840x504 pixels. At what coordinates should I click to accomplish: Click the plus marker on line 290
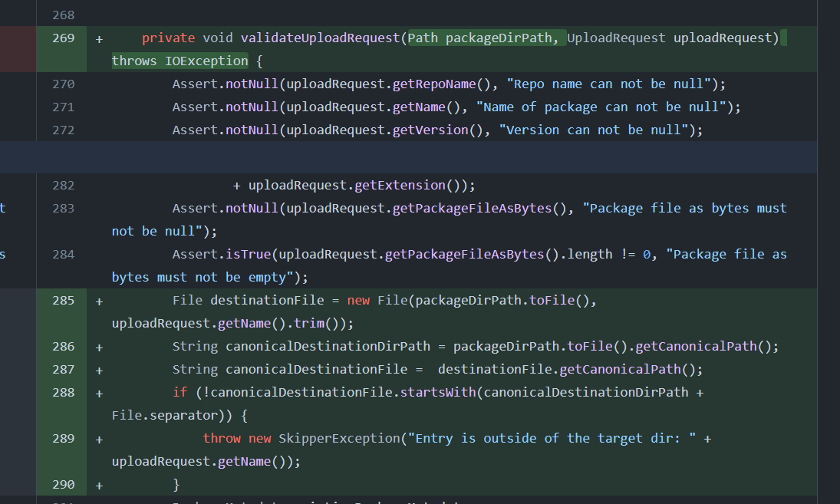pyautogui.click(x=99, y=486)
